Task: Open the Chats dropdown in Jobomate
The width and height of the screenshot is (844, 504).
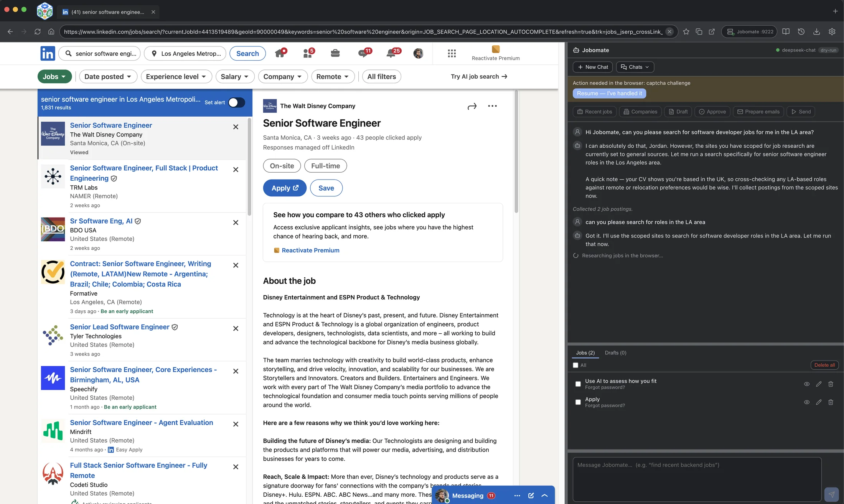Action: pos(635,67)
